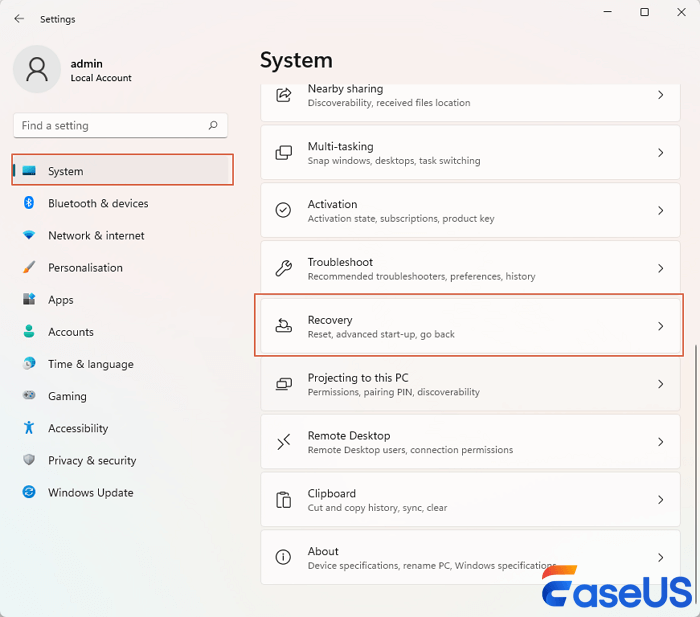Click the Personalisation paintbrush icon
This screenshot has width=700, height=617.
coord(29,267)
